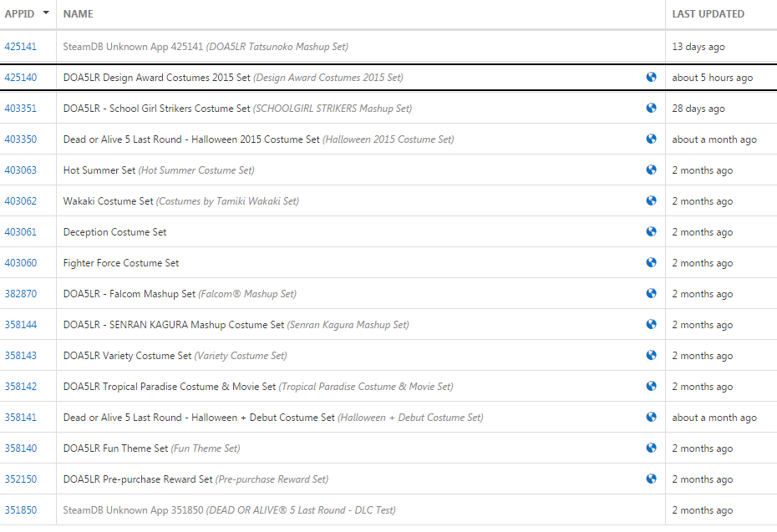Sort by APPID using the arrow indicator

click(45, 13)
